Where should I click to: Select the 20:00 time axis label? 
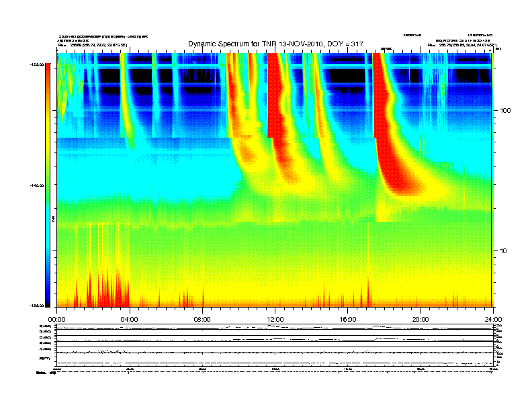pyautogui.click(x=420, y=320)
